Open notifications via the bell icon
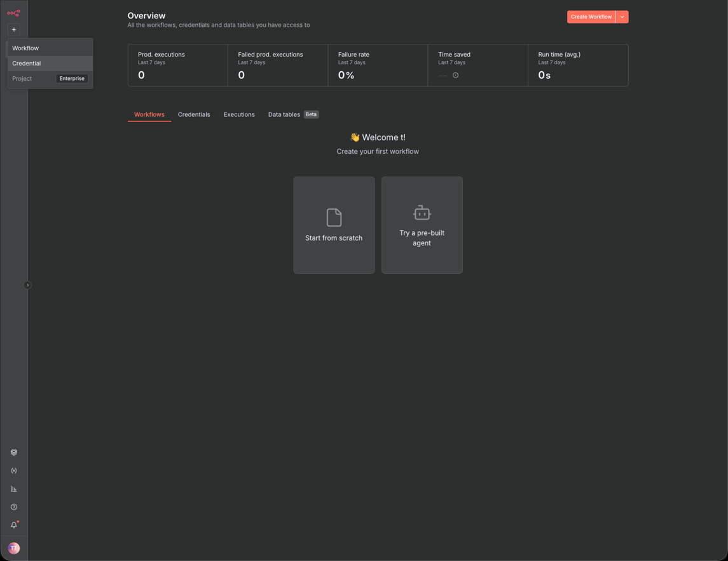 13,525
